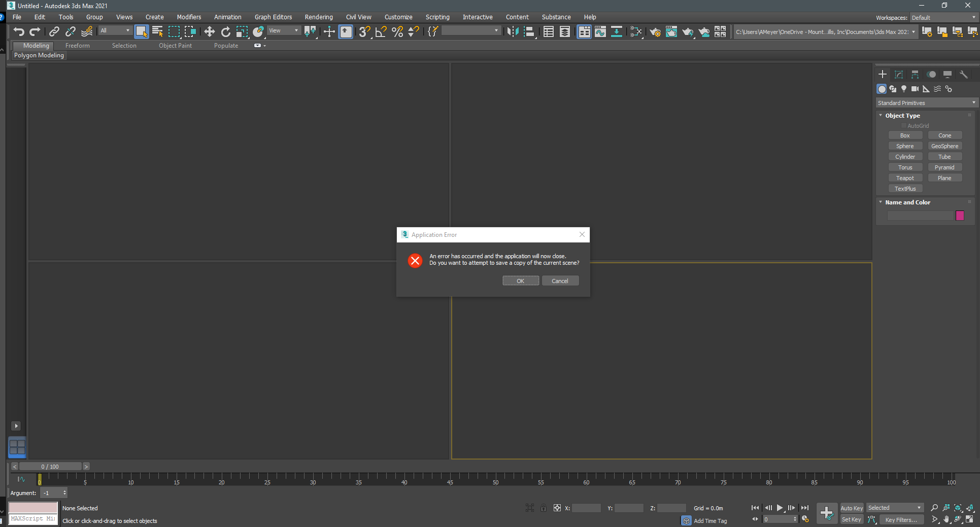The height and width of the screenshot is (527, 980).
Task: Open the key mode Selected dropdown
Action: 894,508
